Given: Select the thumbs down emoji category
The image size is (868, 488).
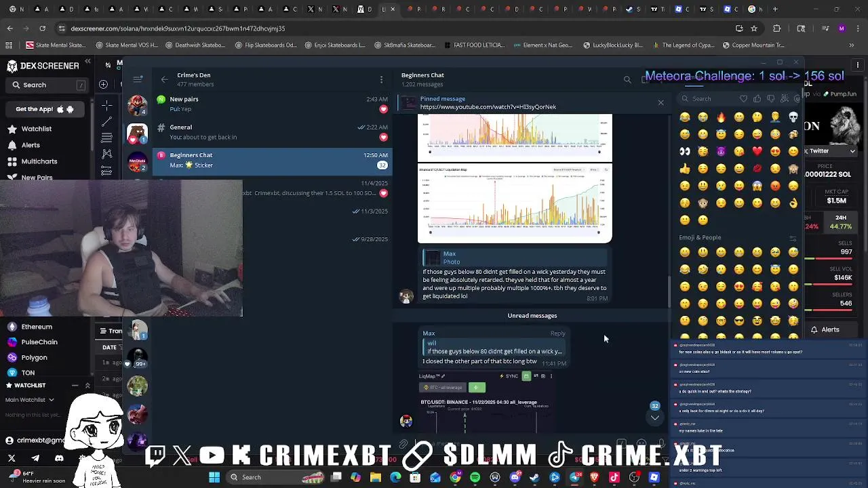Looking at the screenshot, I should coord(770,99).
